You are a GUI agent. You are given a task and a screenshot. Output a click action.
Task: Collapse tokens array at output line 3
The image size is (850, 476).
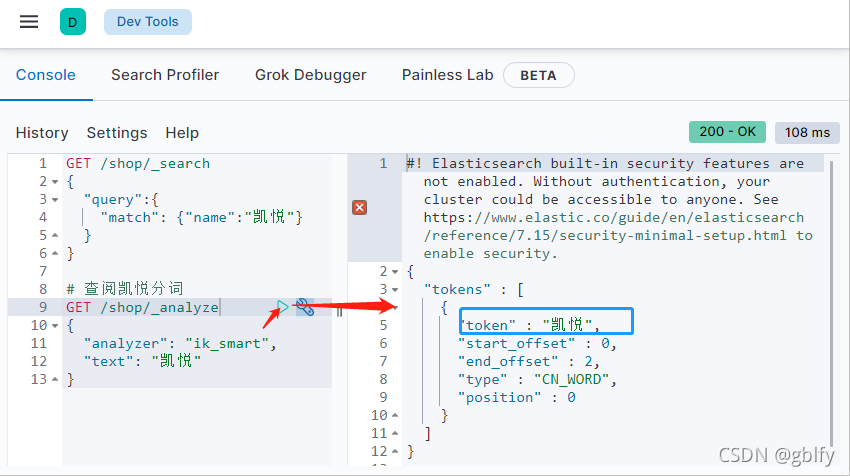(x=395, y=290)
